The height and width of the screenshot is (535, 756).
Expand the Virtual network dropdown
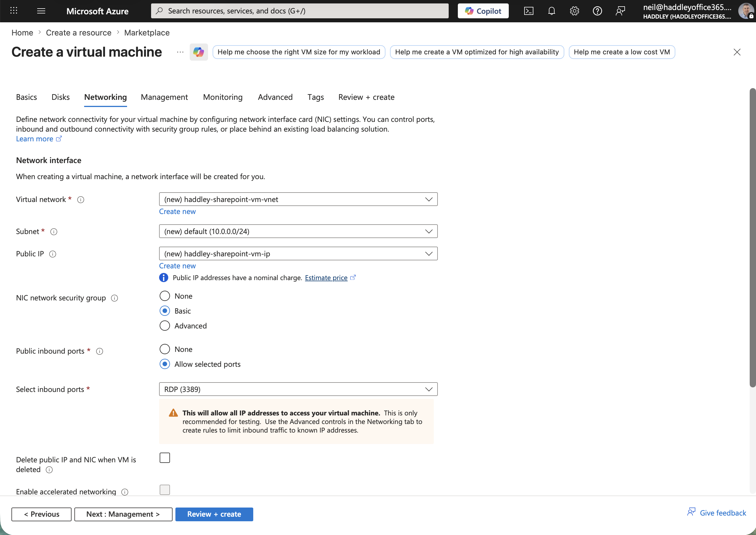pyautogui.click(x=298, y=199)
